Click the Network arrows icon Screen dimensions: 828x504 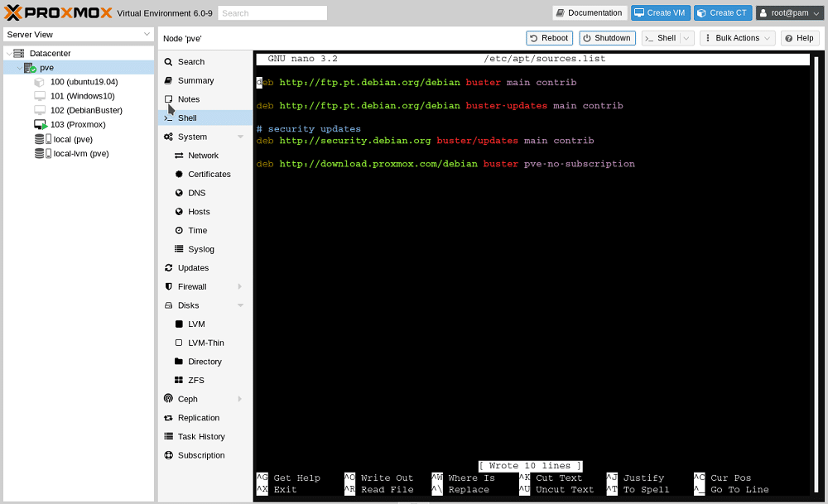click(x=179, y=156)
